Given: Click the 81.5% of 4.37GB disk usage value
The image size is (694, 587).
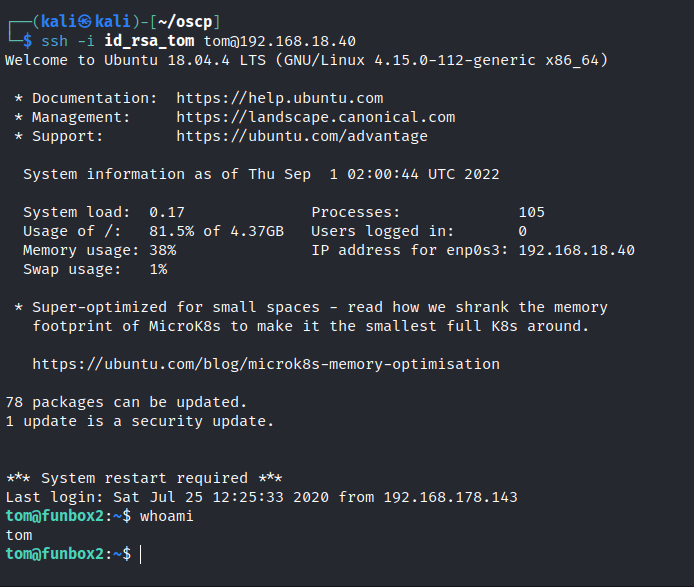Looking at the screenshot, I should pyautogui.click(x=216, y=231).
